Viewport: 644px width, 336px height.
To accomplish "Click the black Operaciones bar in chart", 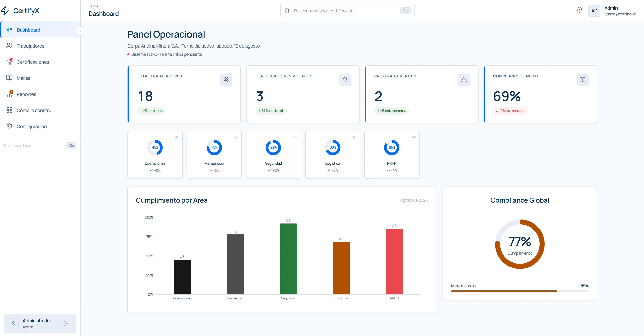I will click(182, 277).
